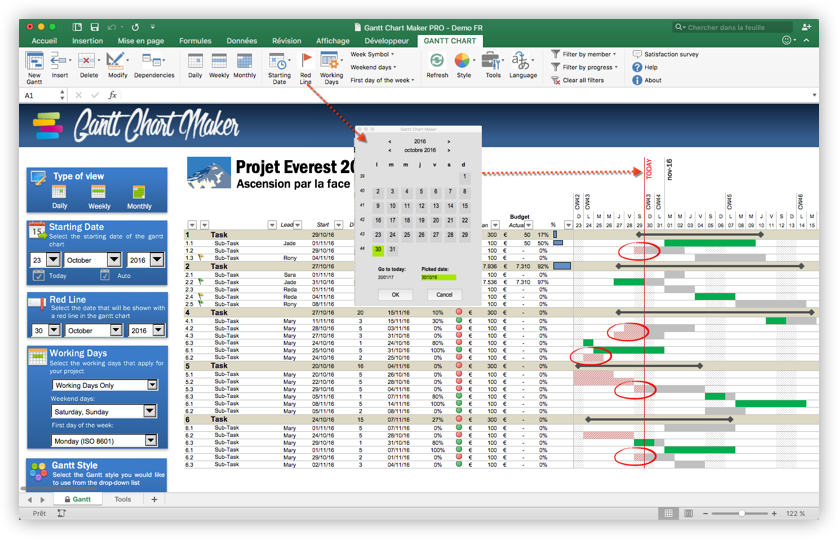Image resolution: width=838 pixels, height=548 pixels.
Task: Open the Insertion ribbon tab
Action: pos(87,41)
